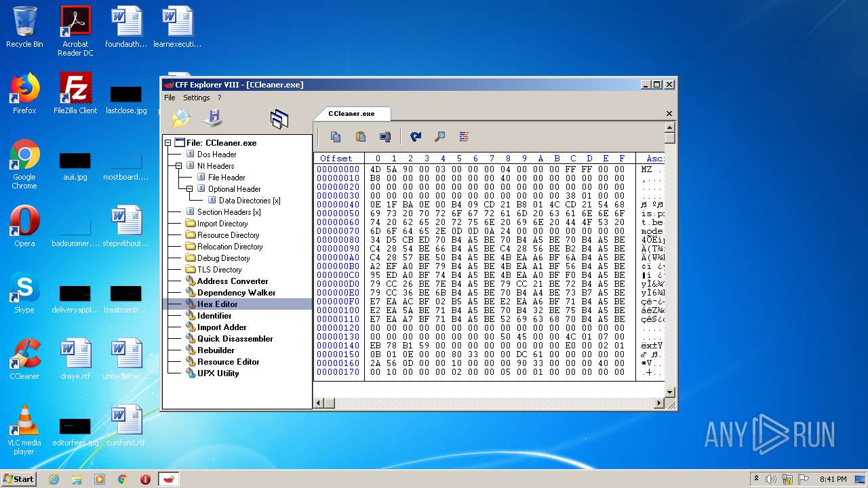Open Firefox desktop icon
The image size is (868, 488).
(24, 94)
